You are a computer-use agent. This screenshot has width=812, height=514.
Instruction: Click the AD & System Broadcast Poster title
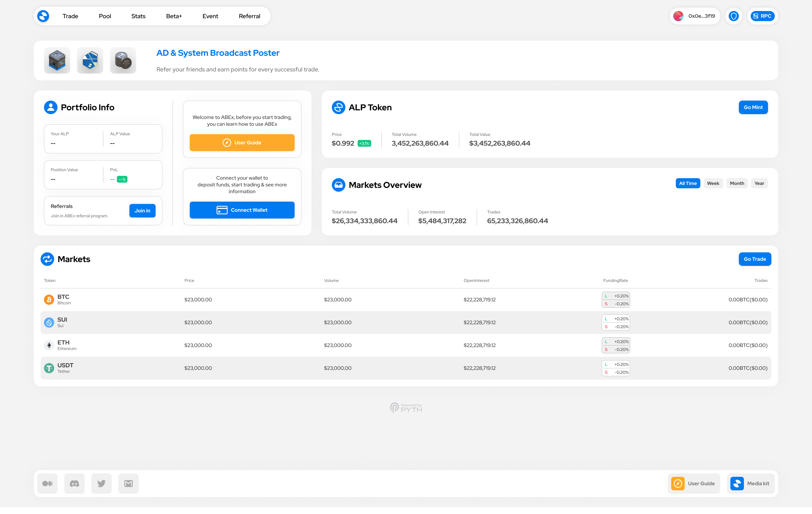(218, 53)
